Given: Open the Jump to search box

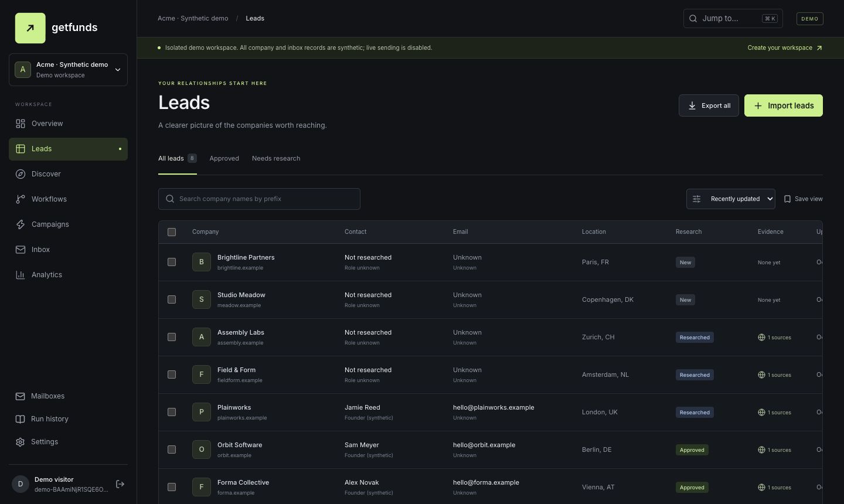Looking at the screenshot, I should 733,18.
